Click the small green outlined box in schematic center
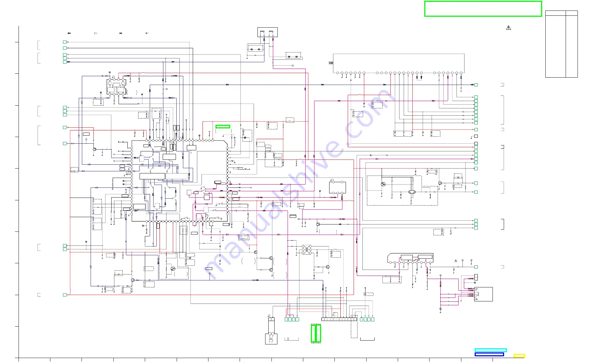Viewport: 595px width, 364px height. pos(223,127)
